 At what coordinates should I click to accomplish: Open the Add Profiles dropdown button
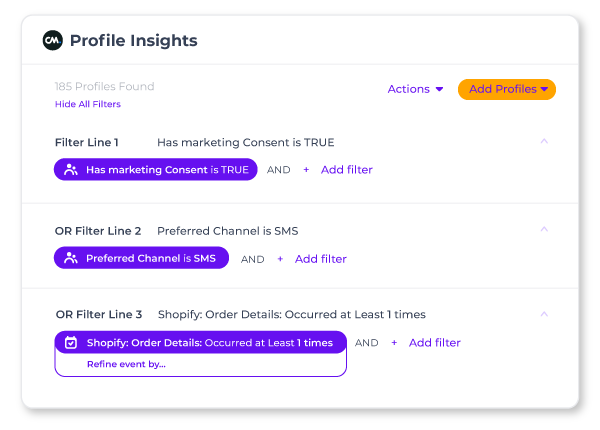point(507,89)
